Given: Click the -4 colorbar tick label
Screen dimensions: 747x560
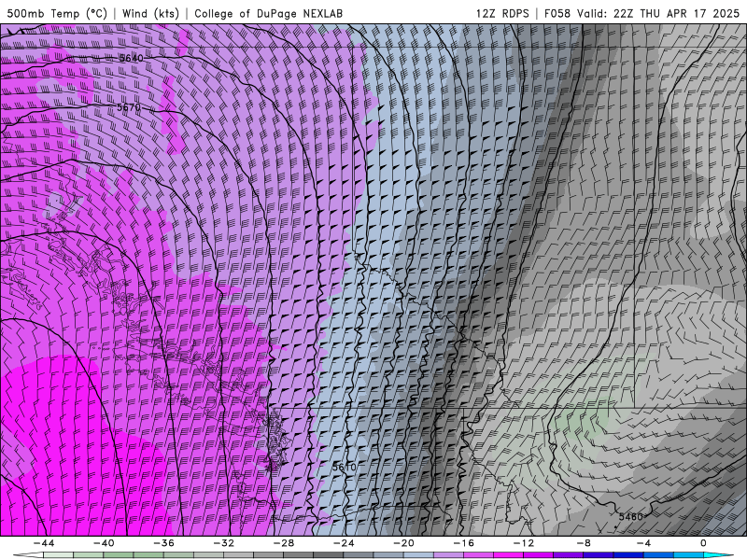Looking at the screenshot, I should (x=643, y=543).
